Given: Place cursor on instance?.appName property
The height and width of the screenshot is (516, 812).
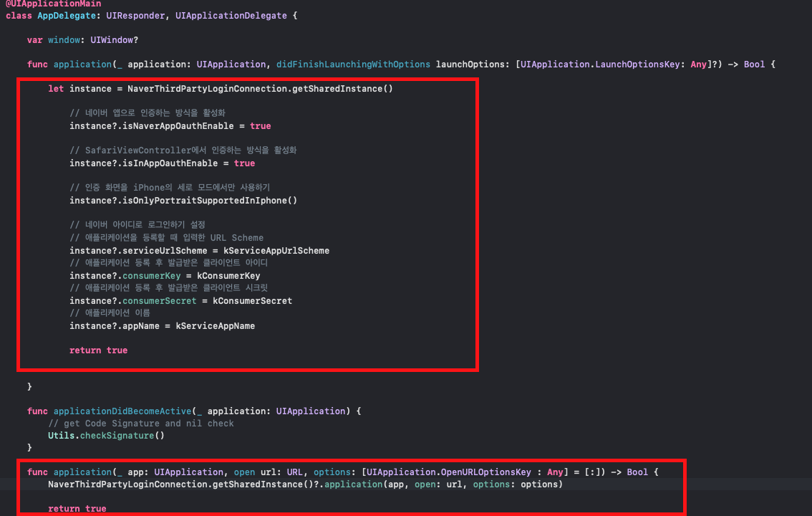Looking at the screenshot, I should point(143,326).
